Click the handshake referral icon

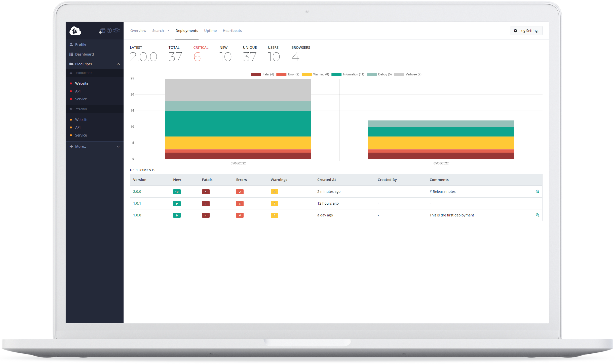pos(116,30)
